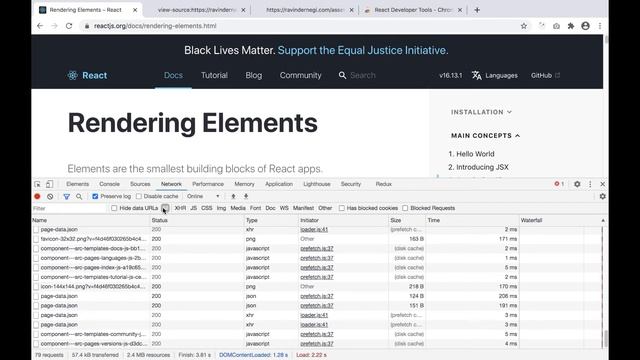Toggle Preserve log checkbox

click(95, 196)
